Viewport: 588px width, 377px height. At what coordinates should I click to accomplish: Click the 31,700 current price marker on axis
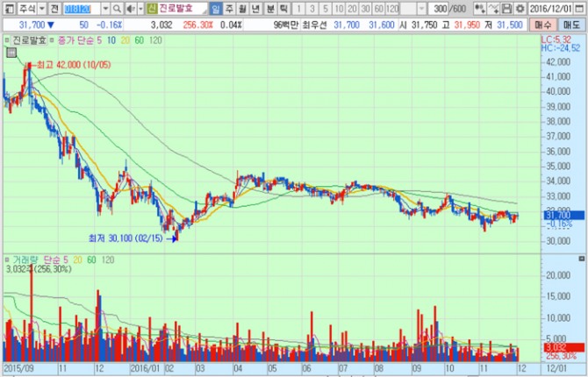click(558, 215)
